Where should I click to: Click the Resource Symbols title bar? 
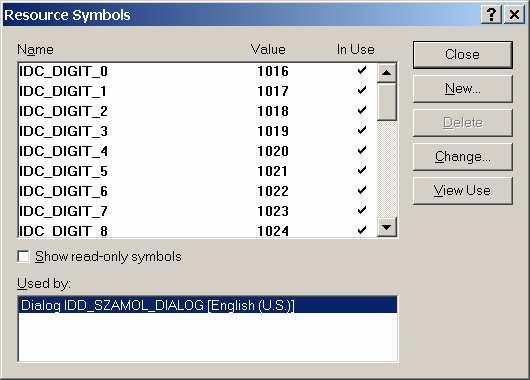(242, 15)
